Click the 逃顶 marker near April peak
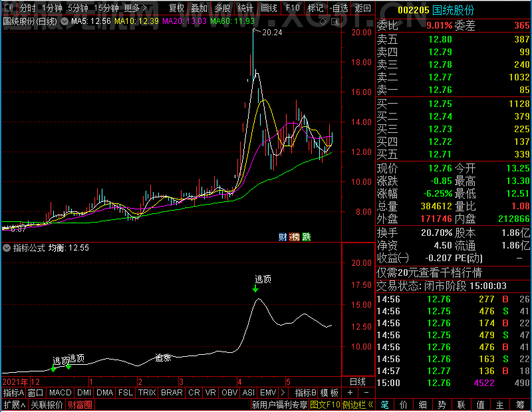 pyautogui.click(x=263, y=279)
